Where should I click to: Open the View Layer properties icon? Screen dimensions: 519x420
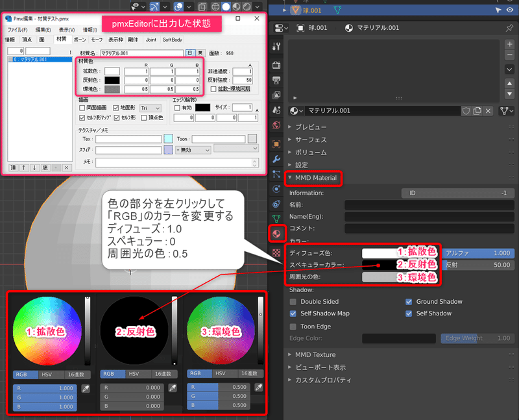pyautogui.click(x=276, y=95)
